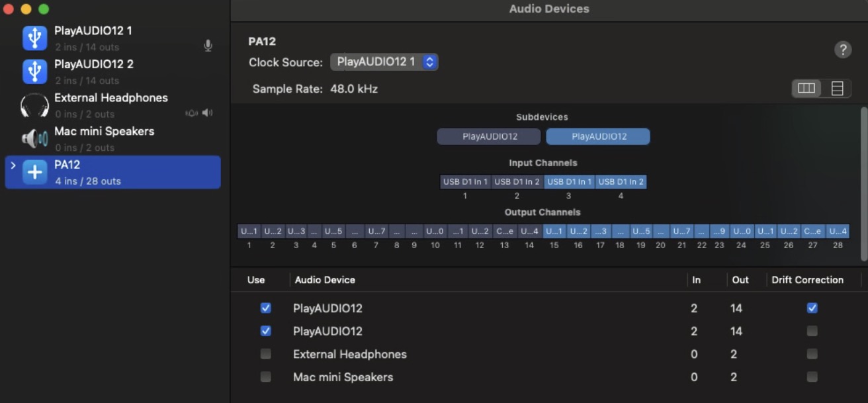Disable Drift Correction for first PlayAUDIO12

(812, 308)
